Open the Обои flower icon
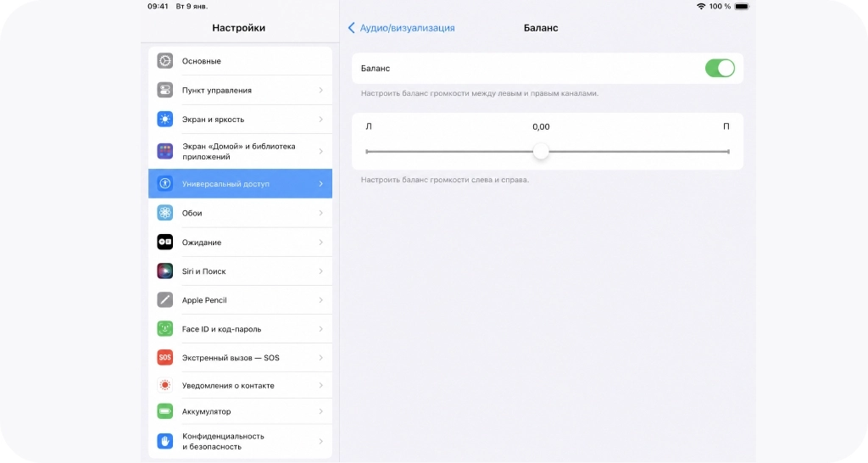868x463 pixels. [x=165, y=213]
